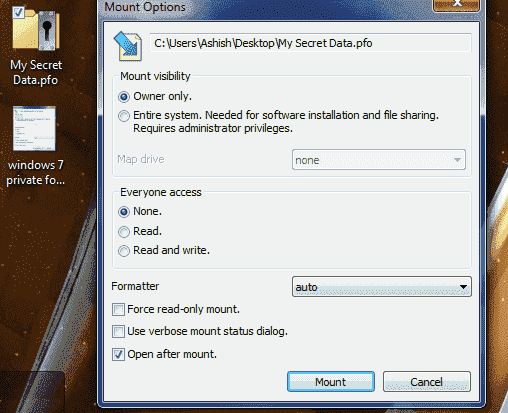Click the Cancel button

pyautogui.click(x=427, y=382)
